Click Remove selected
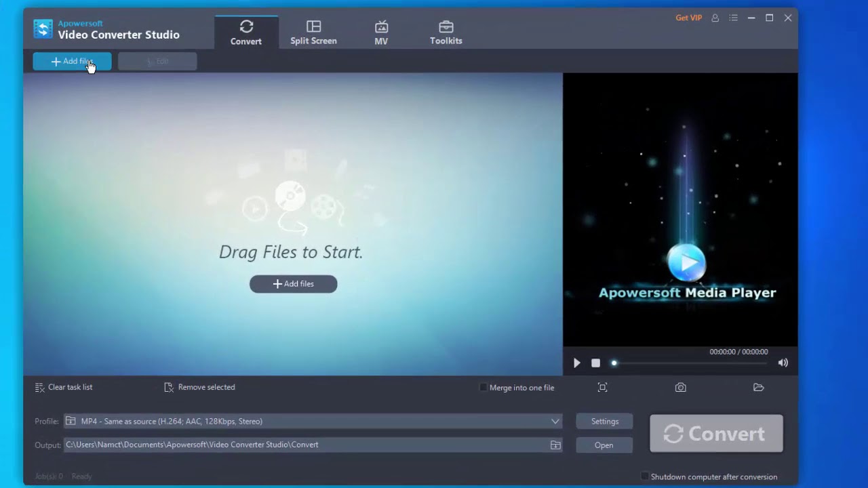868x488 pixels. point(199,387)
